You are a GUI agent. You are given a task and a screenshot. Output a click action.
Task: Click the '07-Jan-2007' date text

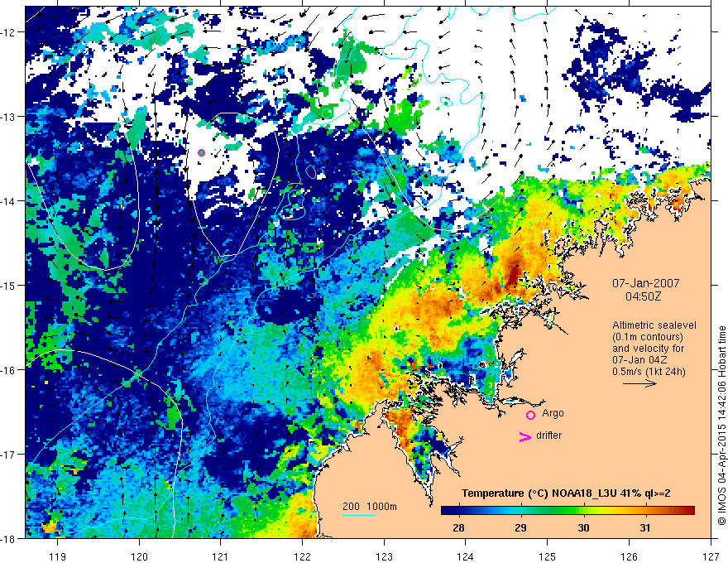coord(645,283)
